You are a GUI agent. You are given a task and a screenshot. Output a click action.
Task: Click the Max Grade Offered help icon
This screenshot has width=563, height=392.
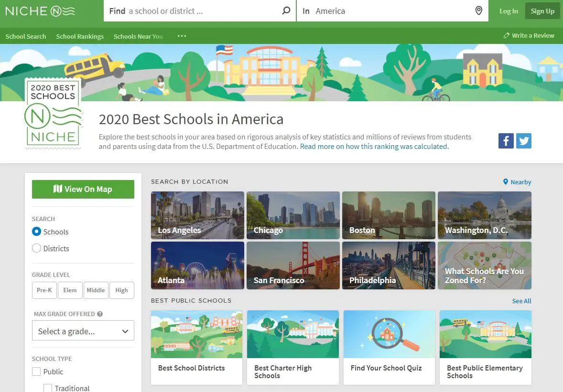(x=100, y=314)
